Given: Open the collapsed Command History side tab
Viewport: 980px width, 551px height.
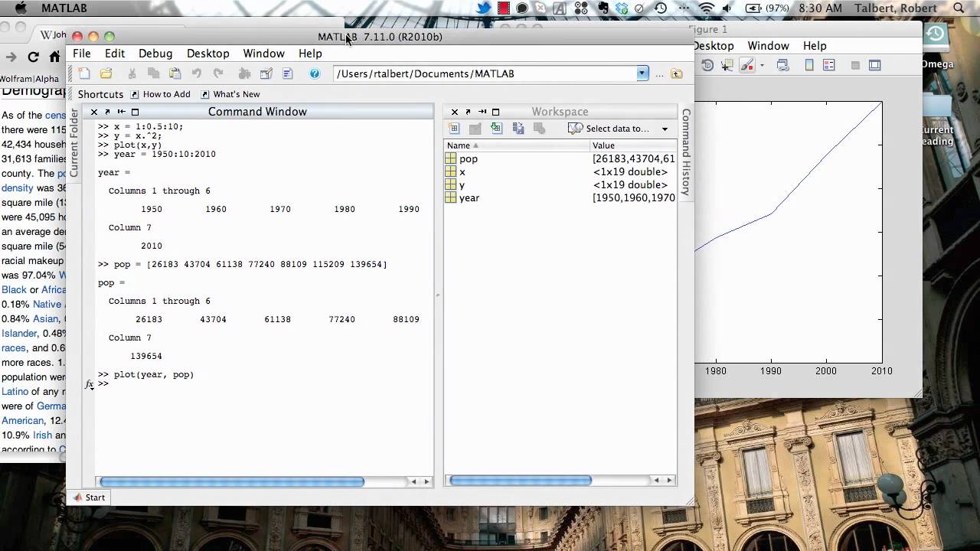Looking at the screenshot, I should click(686, 152).
